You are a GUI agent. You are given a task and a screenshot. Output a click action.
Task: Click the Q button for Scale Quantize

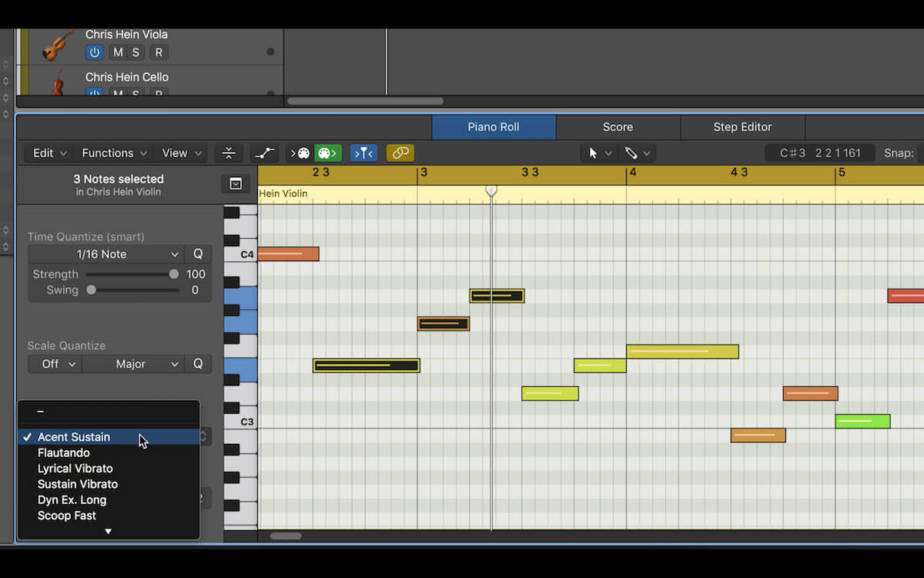point(198,364)
